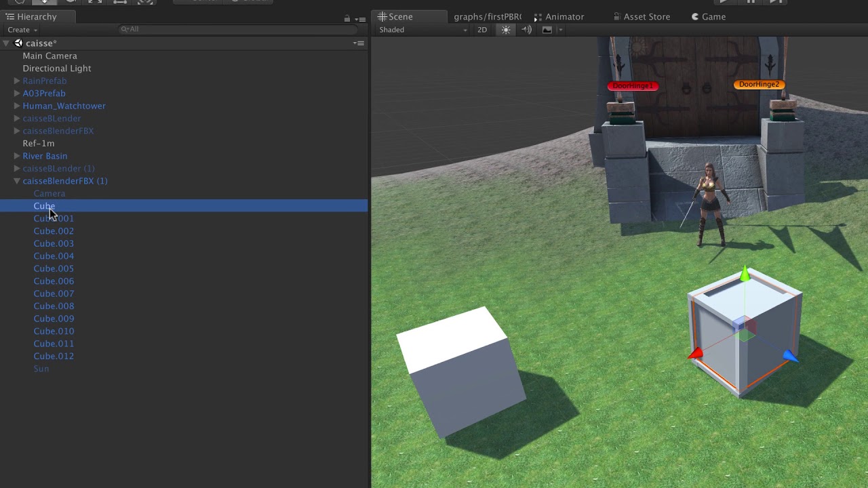Open the caisse scene row options menu
The width and height of the screenshot is (868, 488).
click(x=359, y=43)
